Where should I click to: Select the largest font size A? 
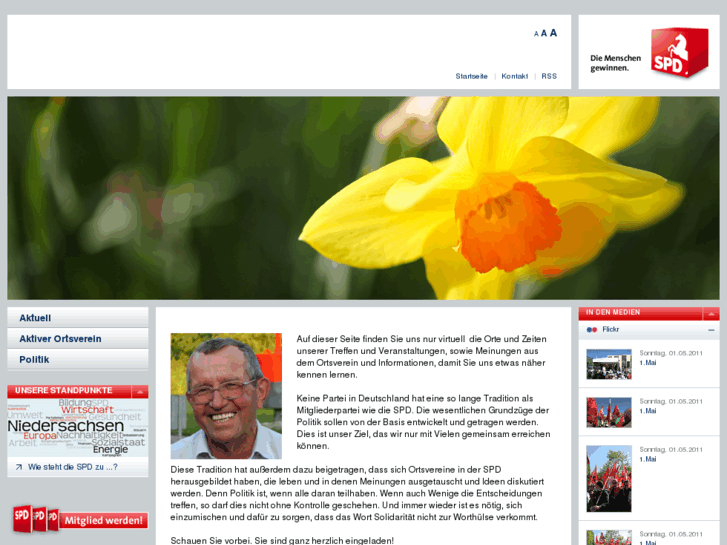pyautogui.click(x=553, y=33)
